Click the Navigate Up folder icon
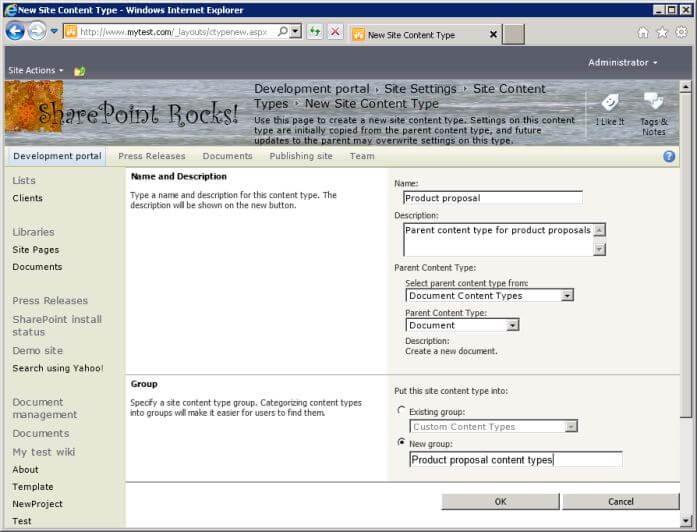This screenshot has width=697, height=532. click(x=80, y=71)
